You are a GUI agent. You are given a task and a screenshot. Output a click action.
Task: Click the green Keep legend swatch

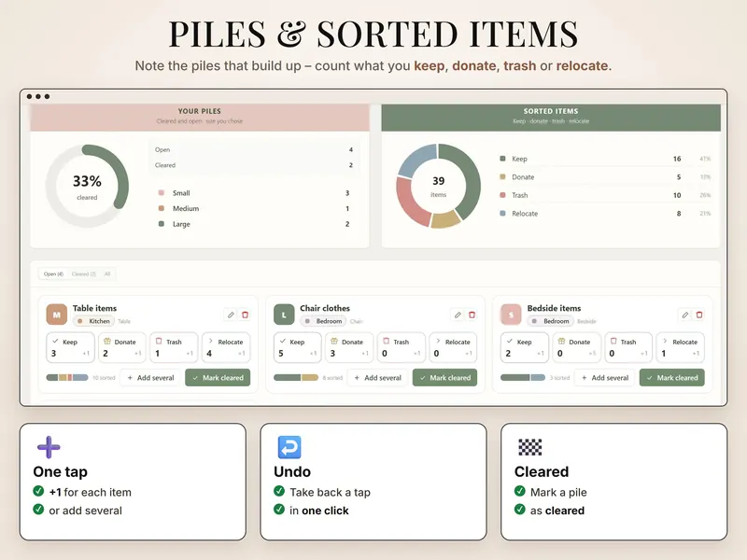[502, 159]
